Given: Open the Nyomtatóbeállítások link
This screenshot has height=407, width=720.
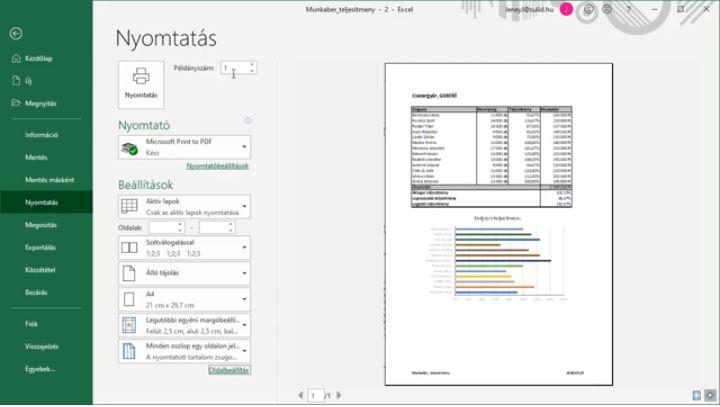Looking at the screenshot, I should pyautogui.click(x=217, y=166).
